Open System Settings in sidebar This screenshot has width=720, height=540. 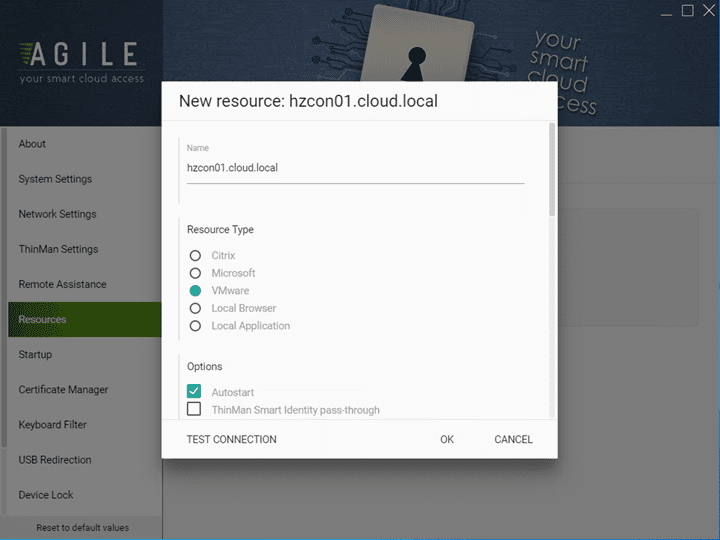coord(84,179)
